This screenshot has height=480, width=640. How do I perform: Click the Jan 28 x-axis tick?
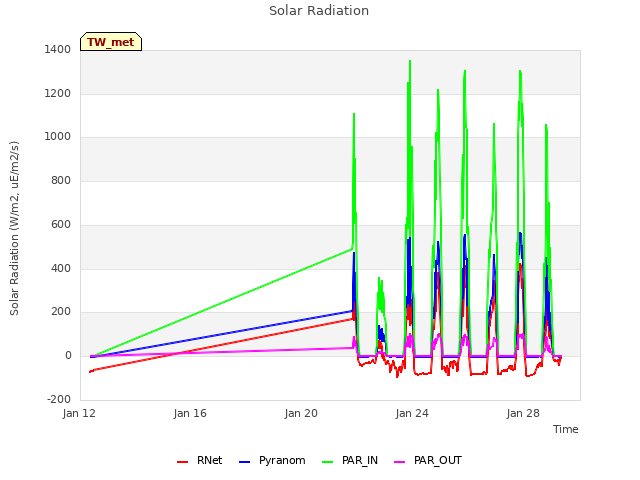click(x=523, y=413)
